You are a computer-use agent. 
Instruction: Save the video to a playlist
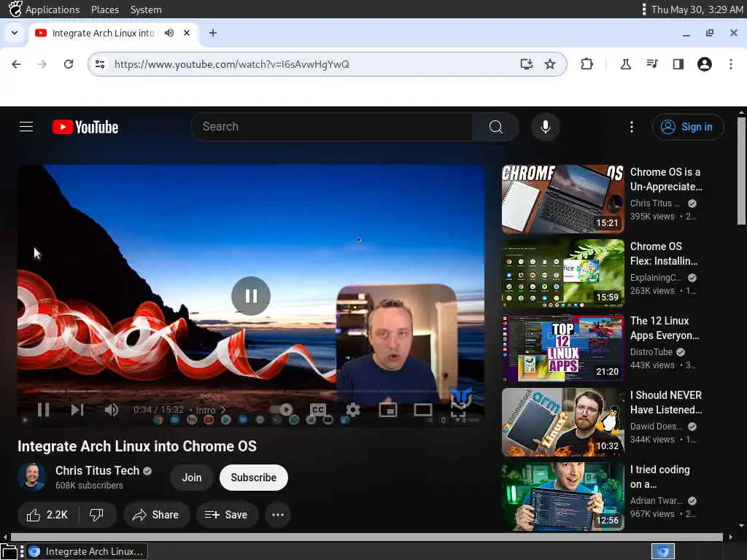[227, 515]
